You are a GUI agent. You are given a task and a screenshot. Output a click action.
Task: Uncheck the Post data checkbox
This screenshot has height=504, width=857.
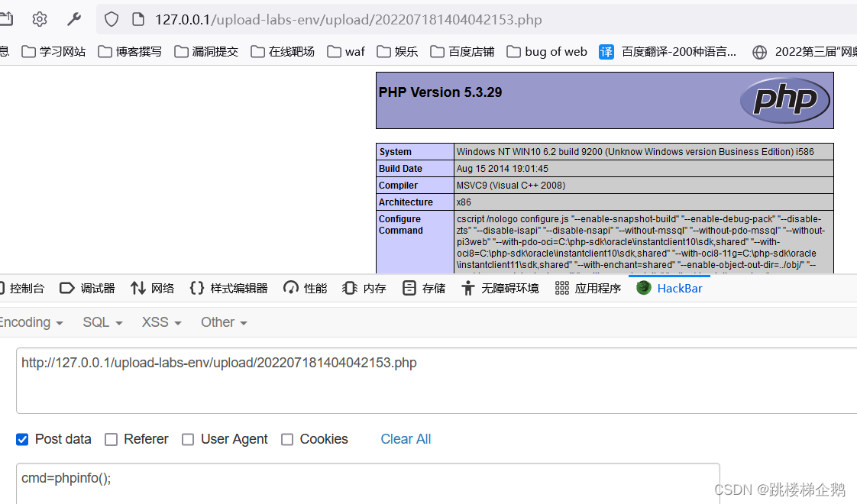point(22,439)
